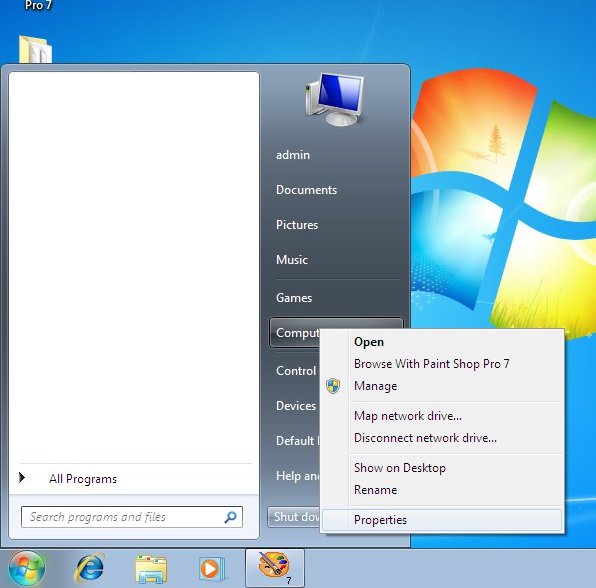Choose Show on Desktop
This screenshot has height=588, width=596.
click(442, 468)
